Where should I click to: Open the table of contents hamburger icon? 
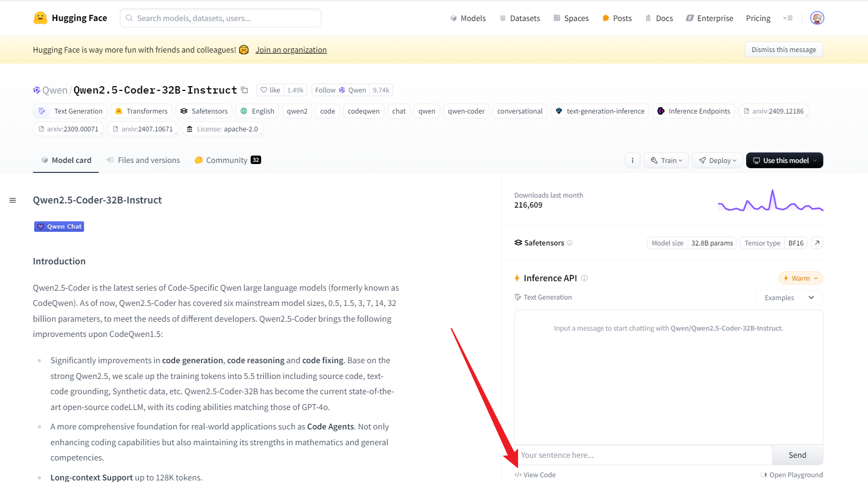[x=13, y=200]
